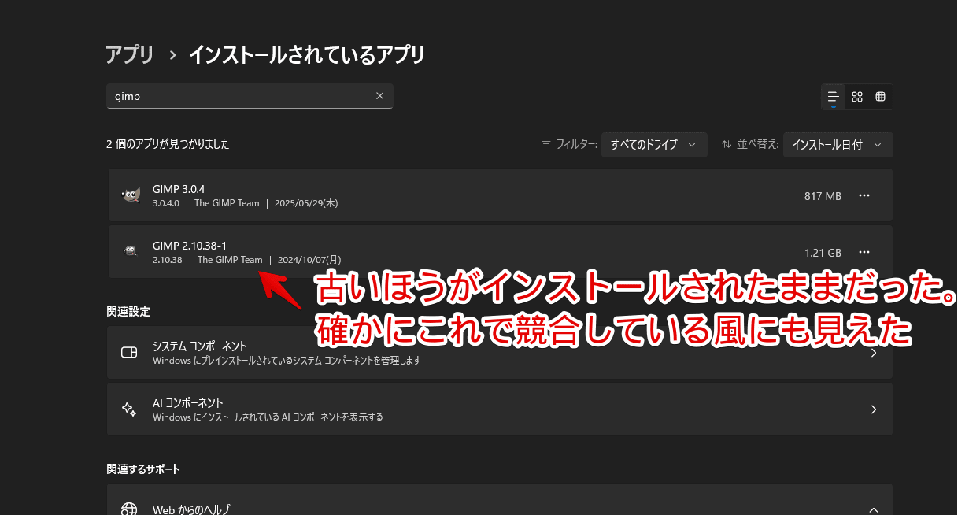Click the 1.21 GB size value
Image resolution: width=980 pixels, height=515 pixels.
tap(823, 253)
